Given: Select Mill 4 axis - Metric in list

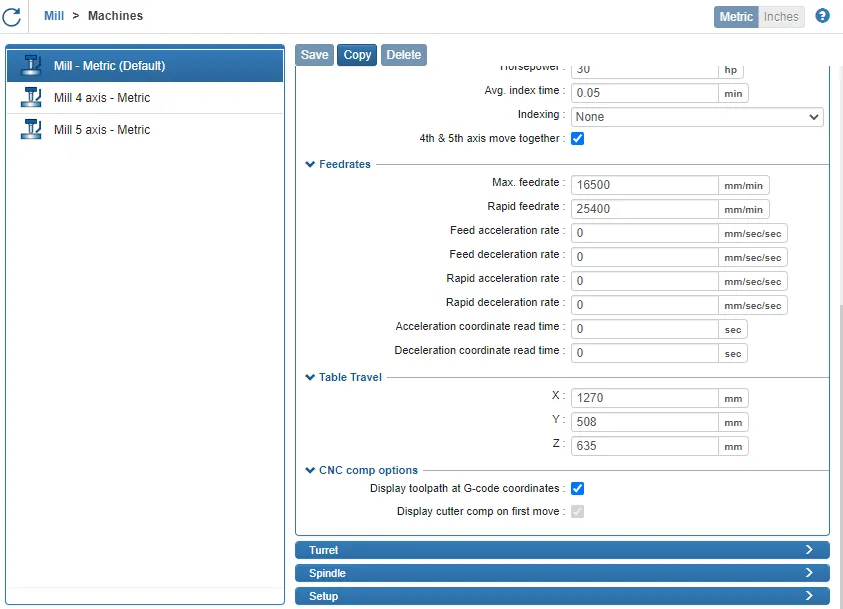Looking at the screenshot, I should [x=102, y=98].
